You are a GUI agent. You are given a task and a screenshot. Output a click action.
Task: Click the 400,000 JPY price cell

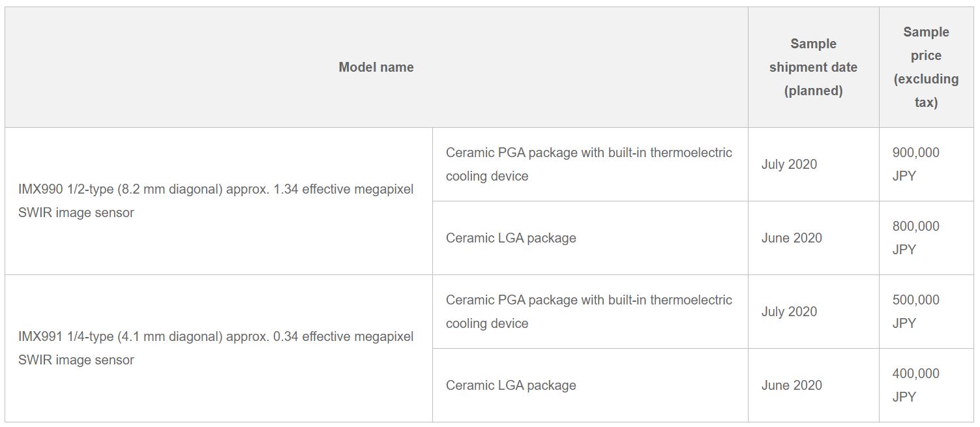point(915,385)
